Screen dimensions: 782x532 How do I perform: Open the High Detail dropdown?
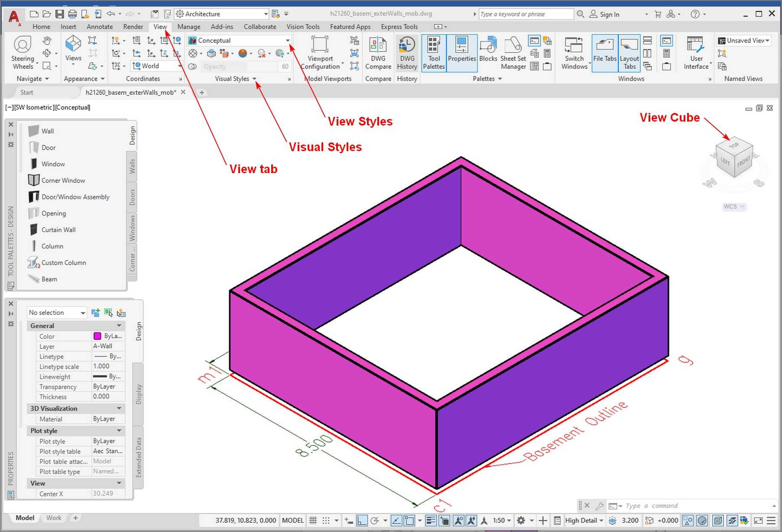pos(584,520)
